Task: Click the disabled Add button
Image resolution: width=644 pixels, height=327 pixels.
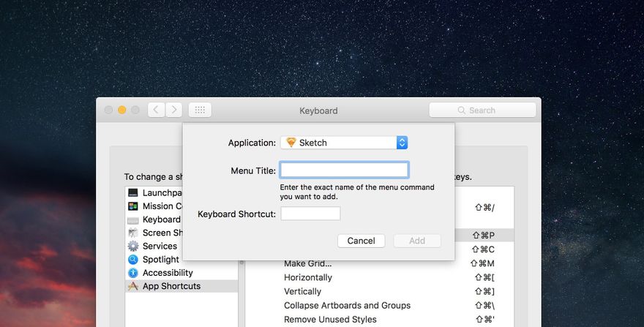Action: 417,241
